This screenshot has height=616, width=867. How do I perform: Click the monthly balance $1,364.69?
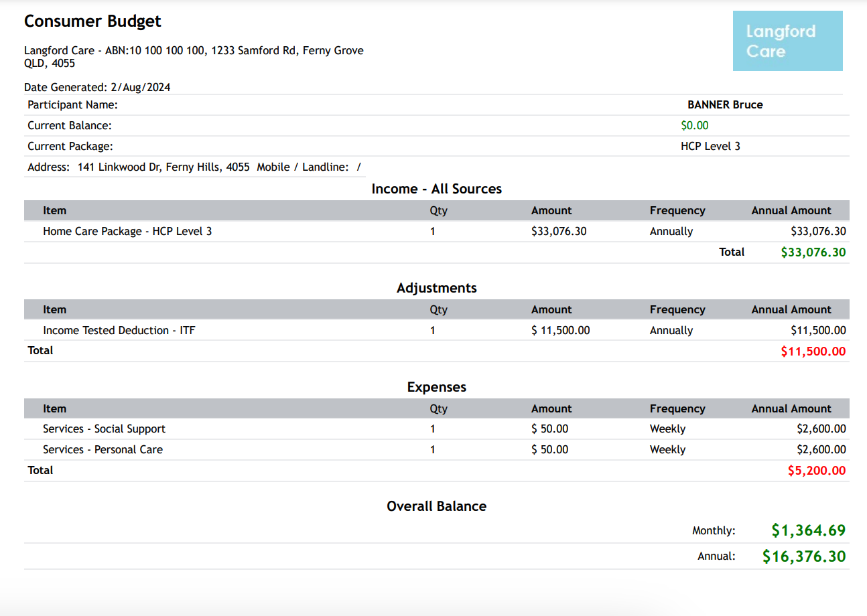[808, 530]
